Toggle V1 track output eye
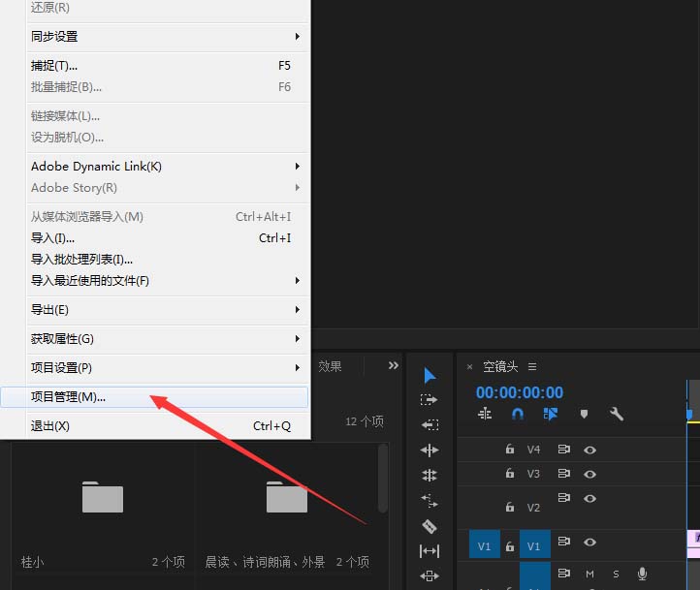The height and width of the screenshot is (590, 700). pyautogui.click(x=589, y=542)
